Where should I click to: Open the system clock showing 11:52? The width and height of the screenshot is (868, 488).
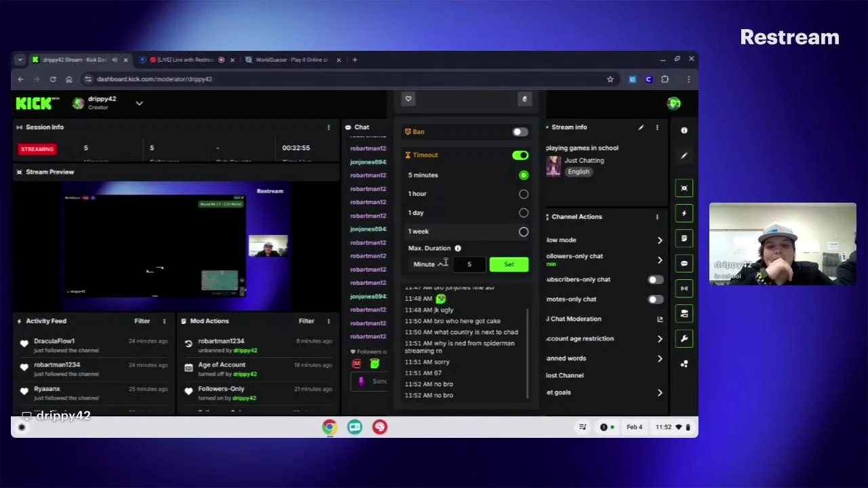coord(663,427)
